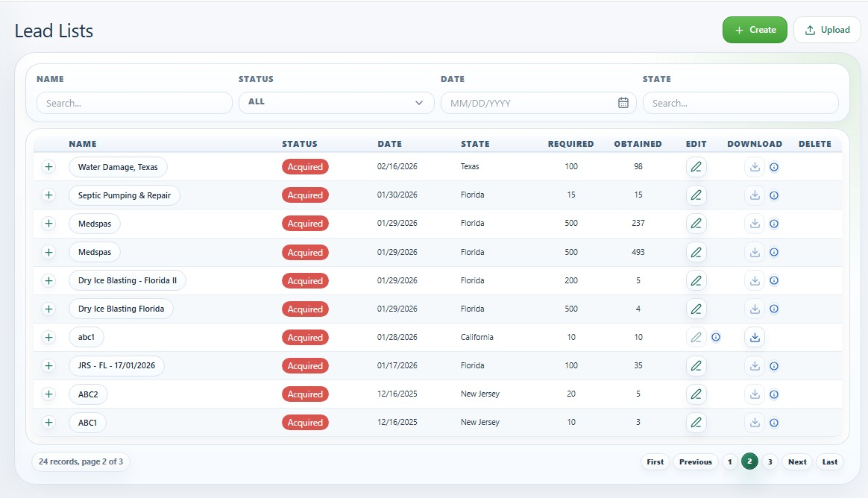Go to the Next page

tap(797, 461)
